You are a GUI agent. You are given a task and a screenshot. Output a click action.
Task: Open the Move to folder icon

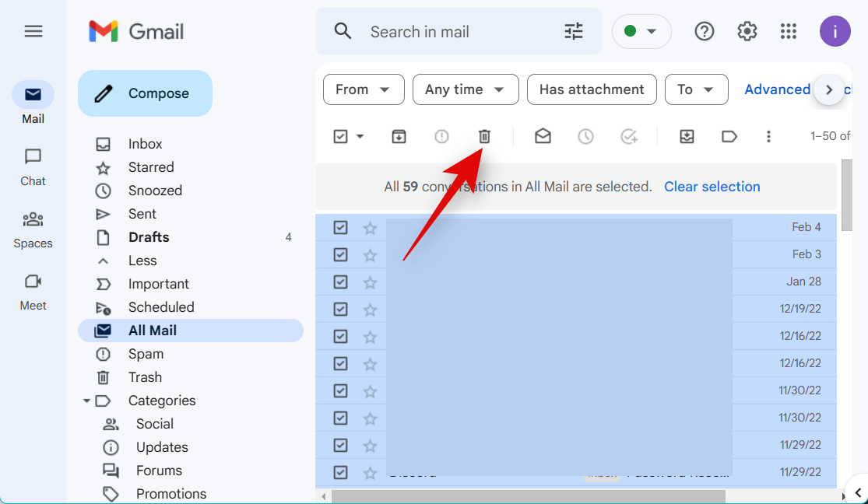[687, 136]
